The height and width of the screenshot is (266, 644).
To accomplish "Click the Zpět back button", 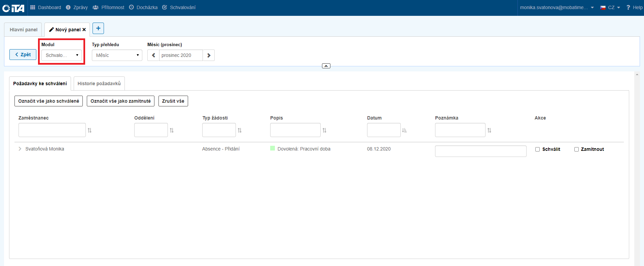I will coord(23,55).
